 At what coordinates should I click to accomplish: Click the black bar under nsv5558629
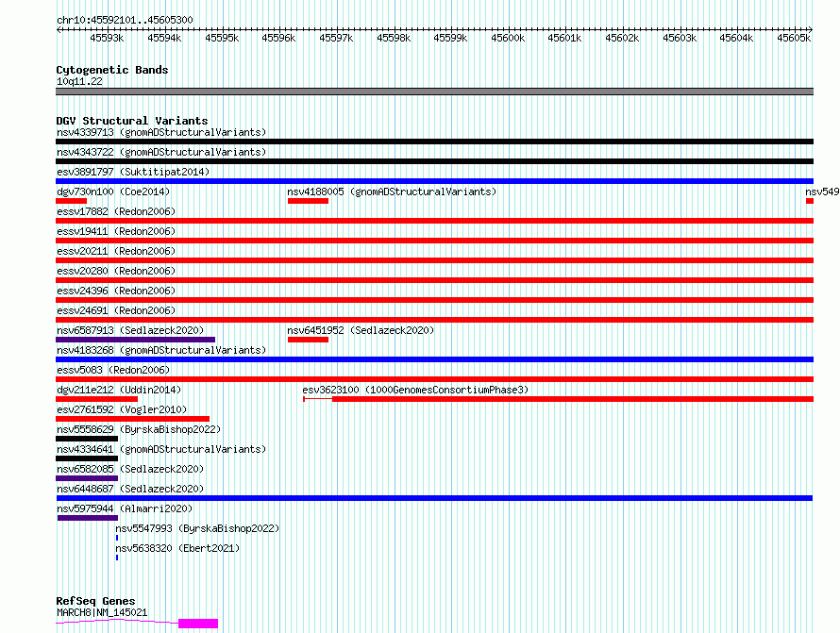tap(87, 439)
